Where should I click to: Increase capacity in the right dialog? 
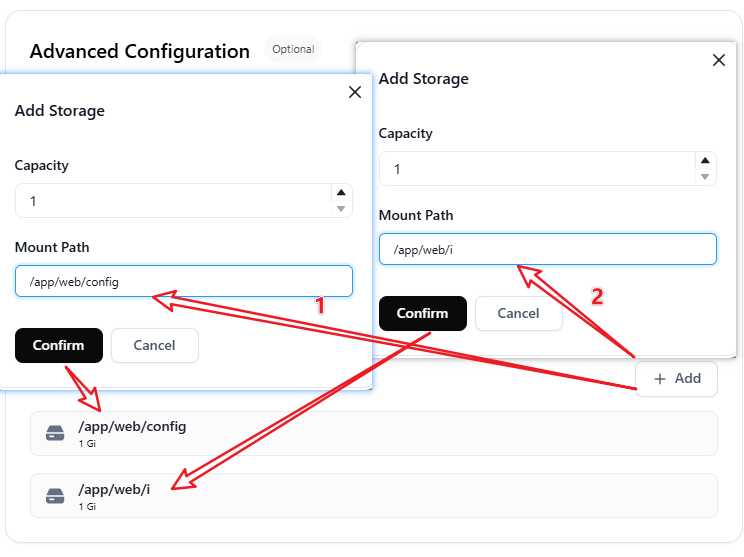pos(705,160)
